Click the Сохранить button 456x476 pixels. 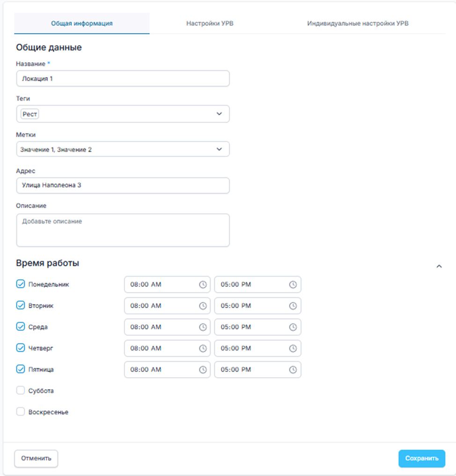coord(421,458)
